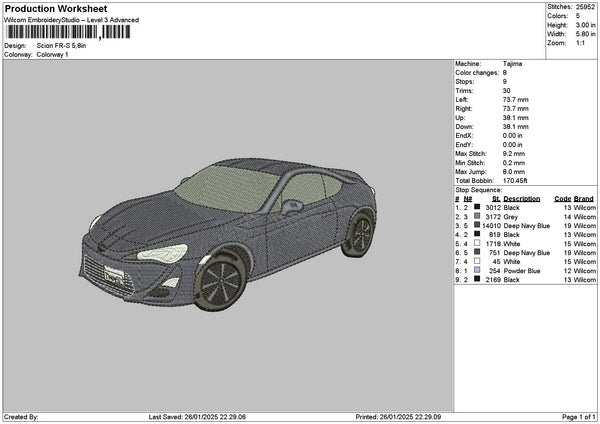Click the Black swatch in stop 1
This screenshot has width=600, height=424.
pyautogui.click(x=477, y=207)
